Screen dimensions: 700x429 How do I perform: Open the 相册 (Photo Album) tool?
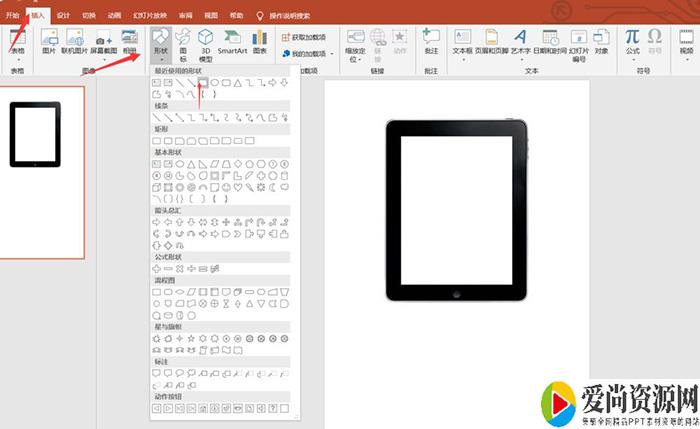129,40
